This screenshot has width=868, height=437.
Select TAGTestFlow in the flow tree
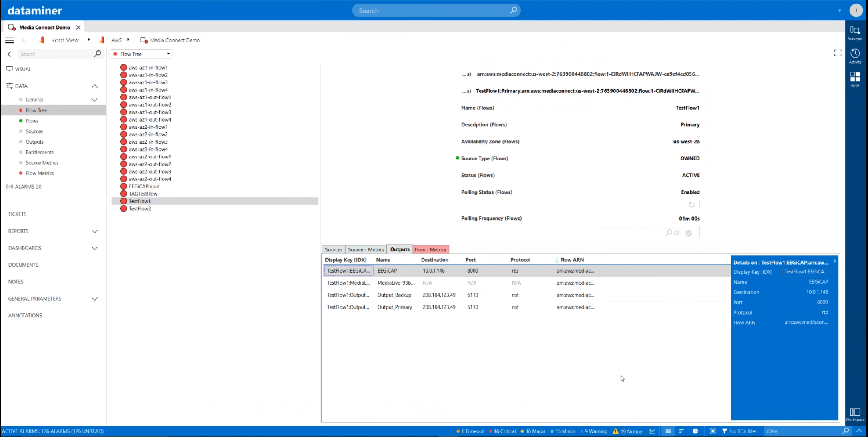[143, 194]
